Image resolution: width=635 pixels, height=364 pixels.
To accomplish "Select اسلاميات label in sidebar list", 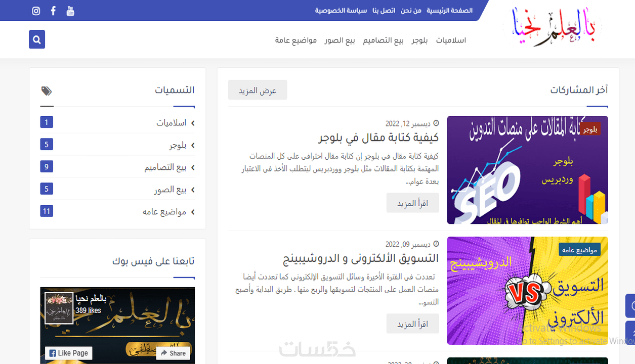I will tap(172, 123).
